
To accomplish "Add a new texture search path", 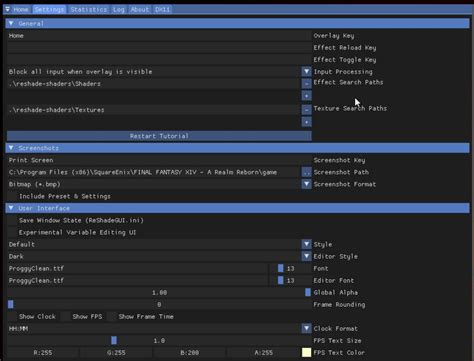I will tap(306, 122).
